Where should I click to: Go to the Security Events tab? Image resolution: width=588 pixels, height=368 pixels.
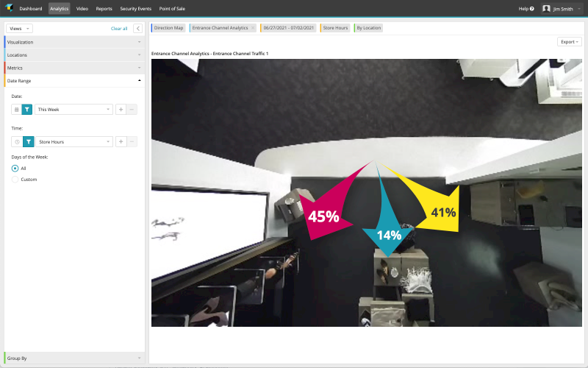[x=135, y=8]
